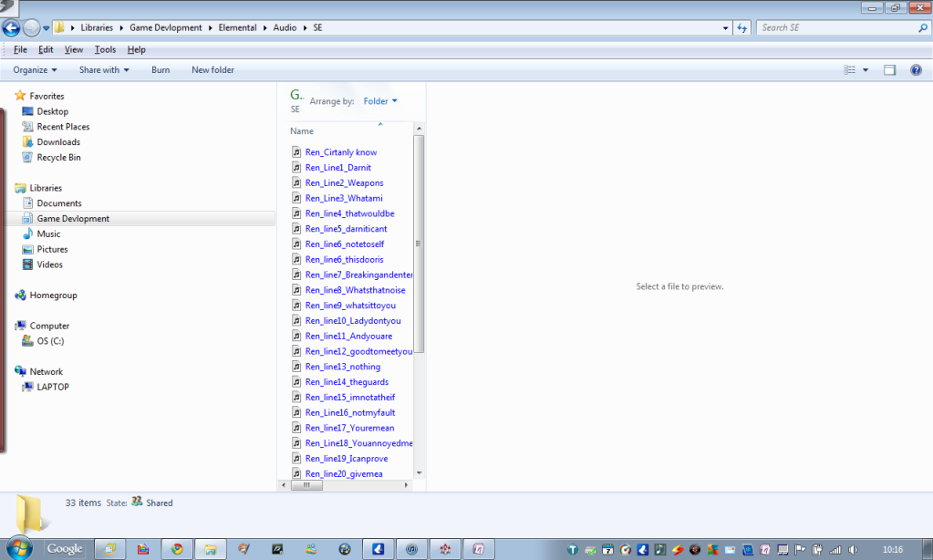Click the Windows Start orb
The image size is (933, 560).
click(19, 548)
